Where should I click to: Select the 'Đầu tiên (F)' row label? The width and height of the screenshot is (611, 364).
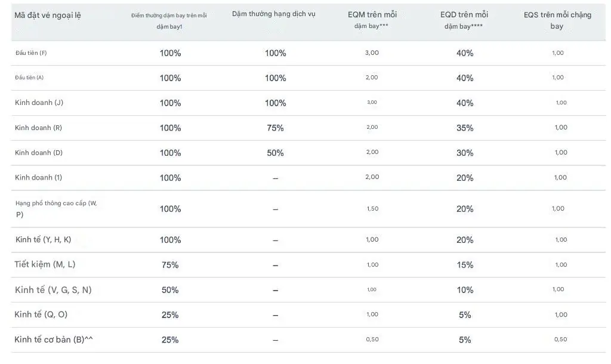point(31,53)
